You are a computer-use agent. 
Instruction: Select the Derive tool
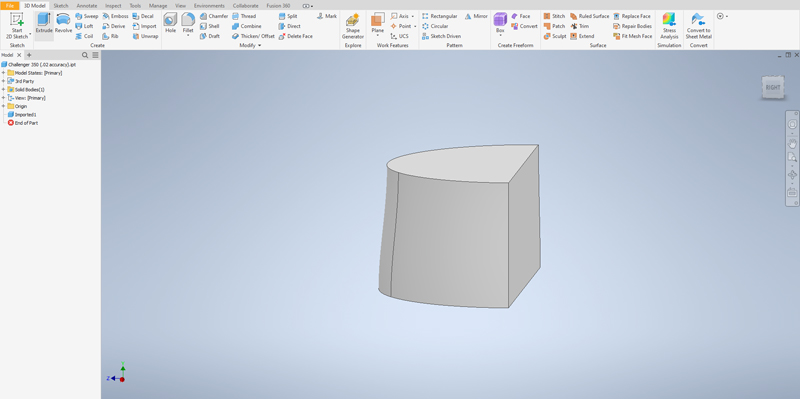pos(114,26)
